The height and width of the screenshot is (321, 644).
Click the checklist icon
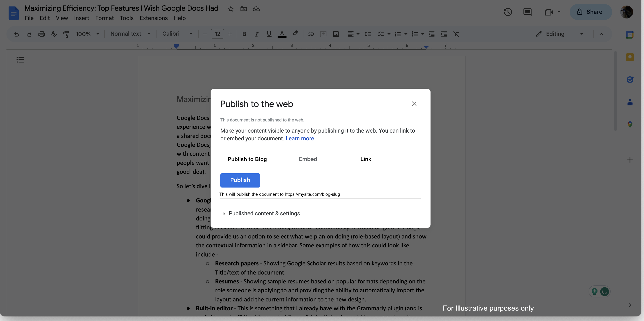[381, 34]
